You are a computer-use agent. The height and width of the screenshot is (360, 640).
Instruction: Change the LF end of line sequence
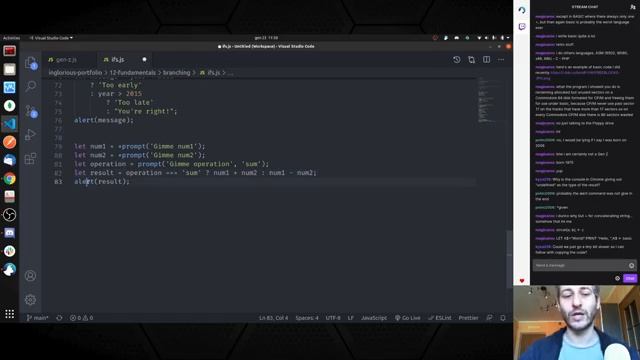pyautogui.click(x=351, y=318)
